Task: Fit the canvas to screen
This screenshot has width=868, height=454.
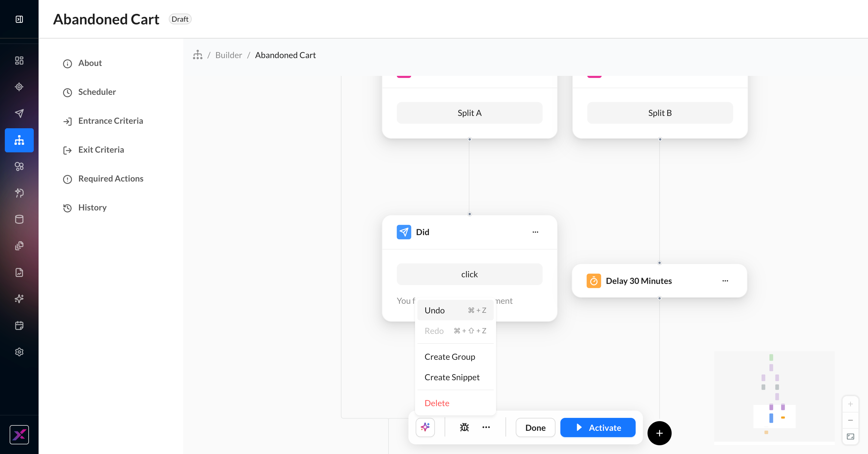Action: click(851, 437)
